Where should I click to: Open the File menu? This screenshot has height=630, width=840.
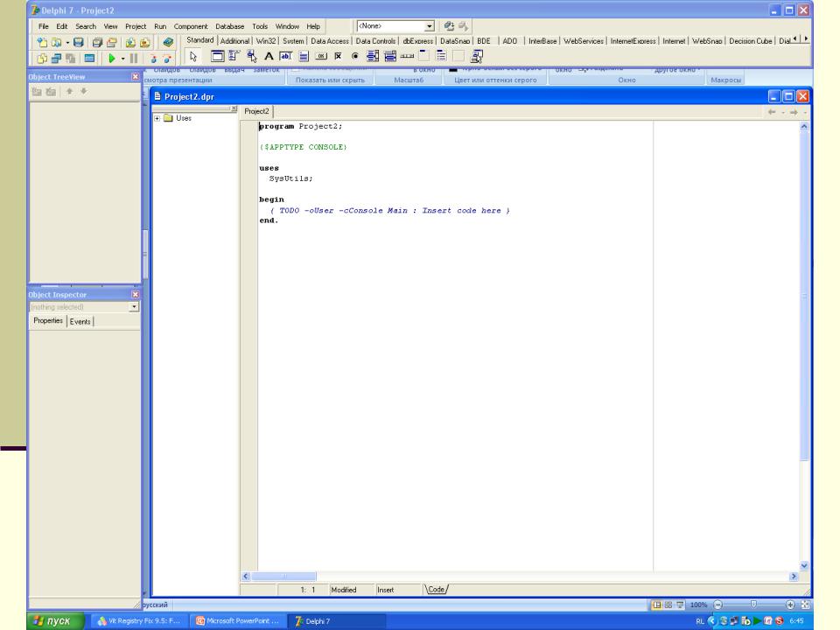pos(44,26)
